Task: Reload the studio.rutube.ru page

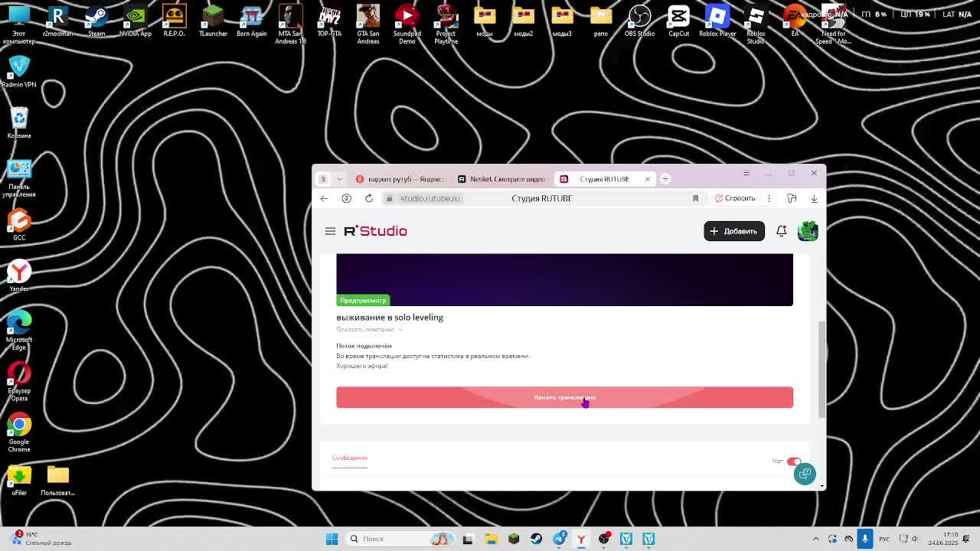Action: coord(368,198)
